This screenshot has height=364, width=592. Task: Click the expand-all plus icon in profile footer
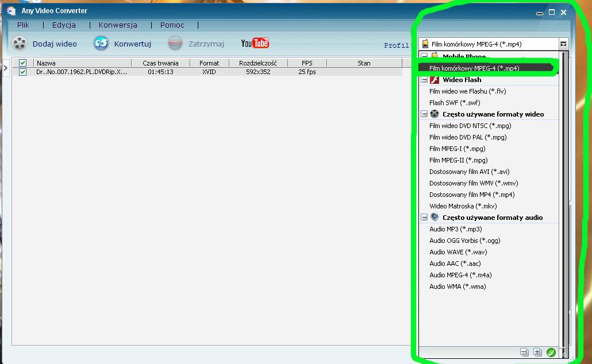pos(537,352)
